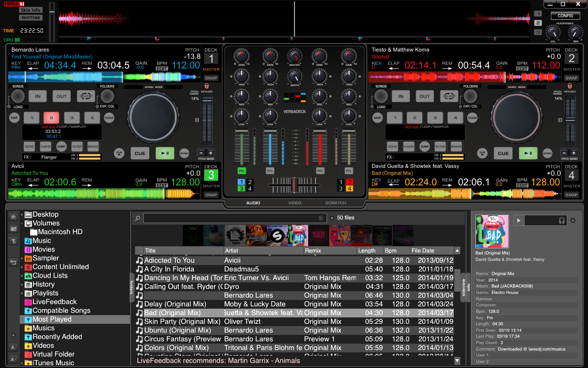The image size is (588, 368).
Task: Toggle the FILTER effect on deck 1
Action: point(77,147)
